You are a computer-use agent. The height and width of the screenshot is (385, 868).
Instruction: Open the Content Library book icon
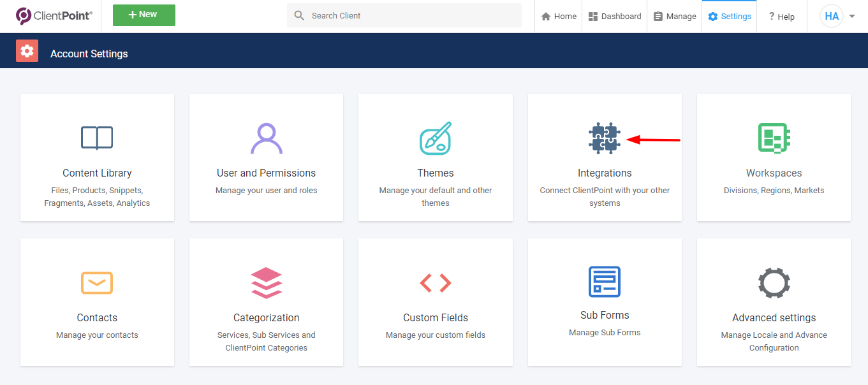[97, 138]
